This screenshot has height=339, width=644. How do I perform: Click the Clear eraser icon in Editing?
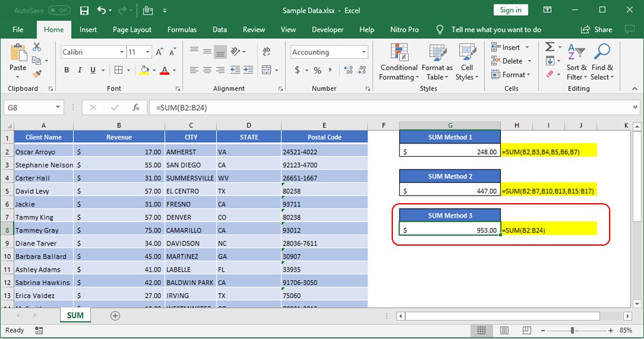[550, 74]
